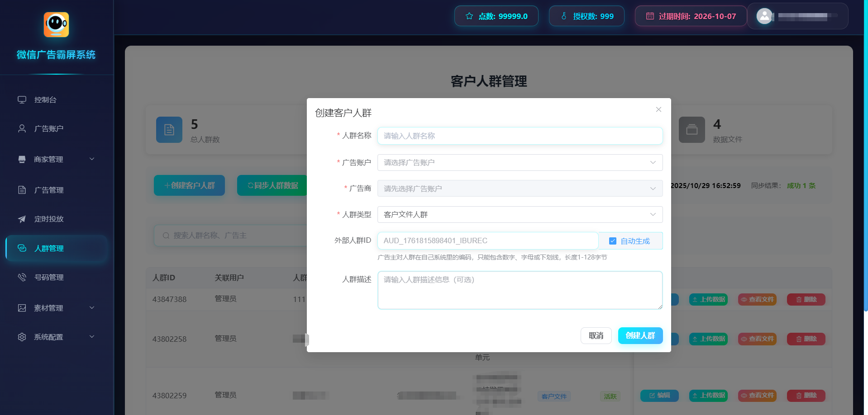Select 人群管理 menu item
This screenshot has height=415, width=868.
click(x=49, y=248)
